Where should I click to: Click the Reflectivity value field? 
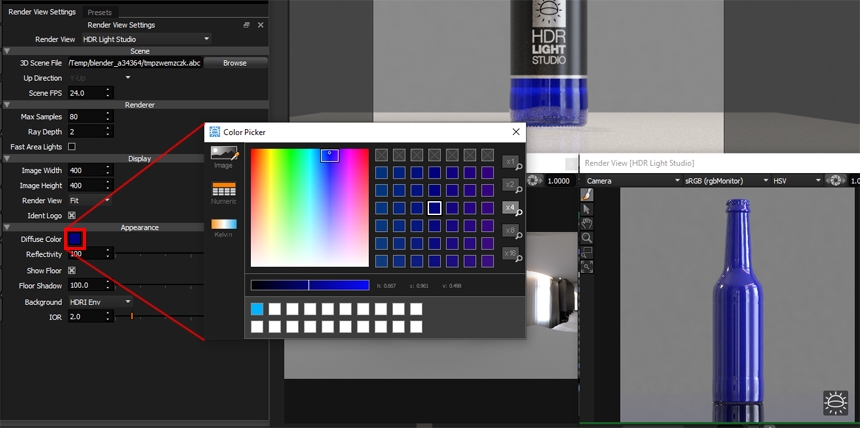pos(86,254)
